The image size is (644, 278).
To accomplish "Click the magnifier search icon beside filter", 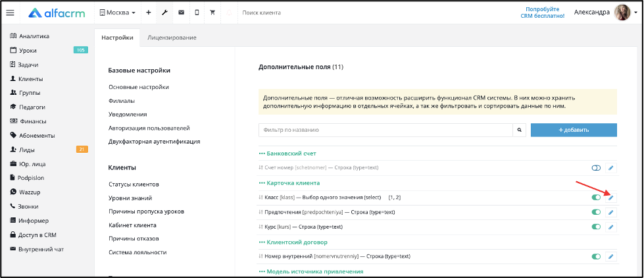I will tap(519, 130).
